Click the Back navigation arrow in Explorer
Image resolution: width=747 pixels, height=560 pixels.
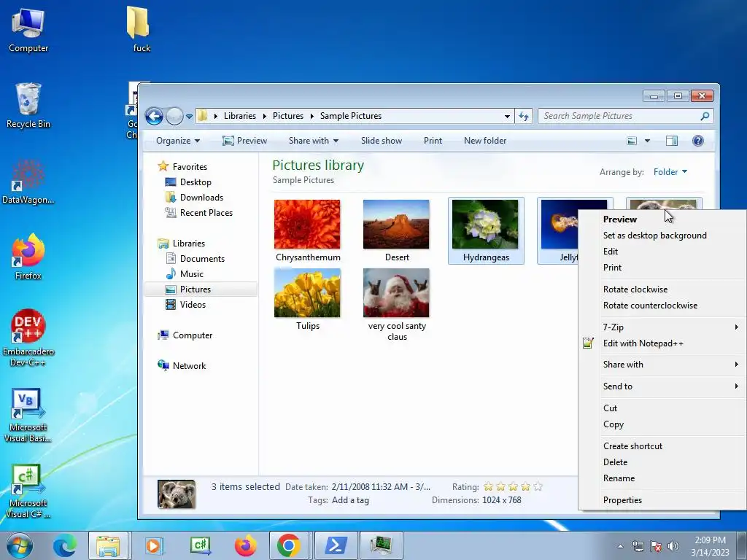(x=155, y=116)
